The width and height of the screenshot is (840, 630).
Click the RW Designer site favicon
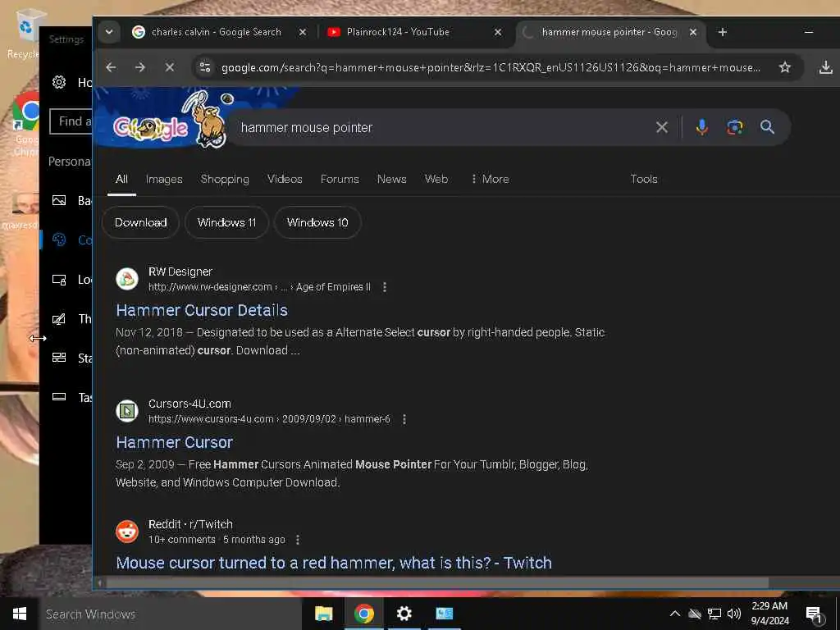tap(127, 279)
